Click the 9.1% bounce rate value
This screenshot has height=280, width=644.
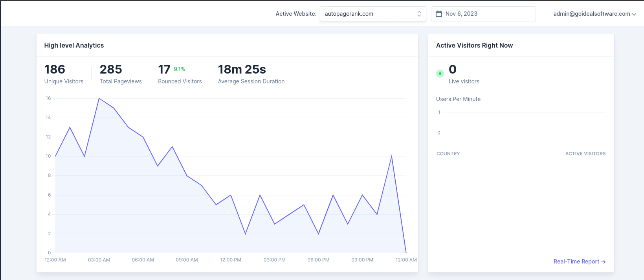[x=180, y=69]
